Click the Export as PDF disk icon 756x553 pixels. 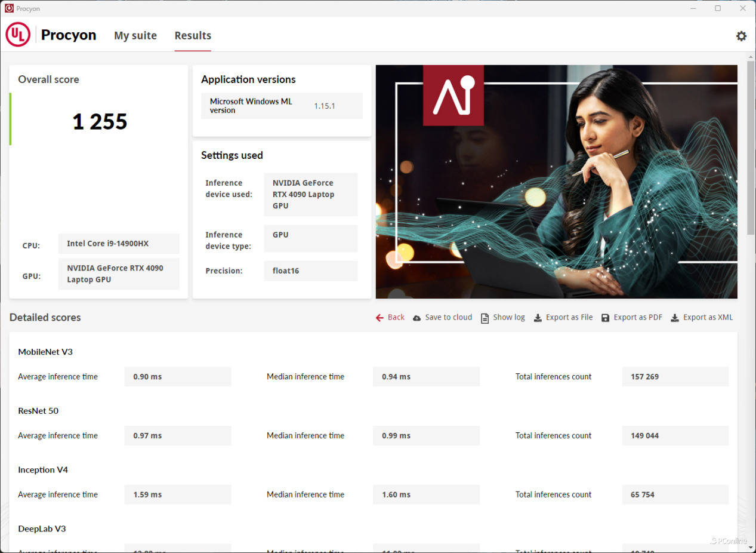point(606,318)
